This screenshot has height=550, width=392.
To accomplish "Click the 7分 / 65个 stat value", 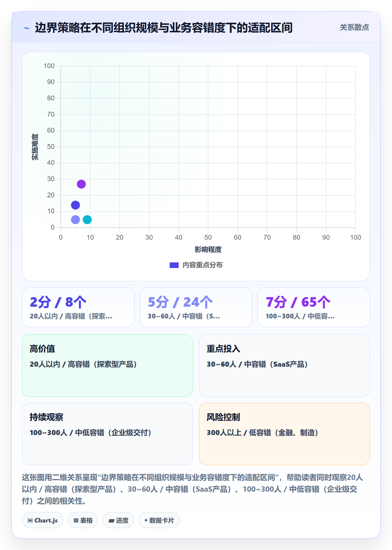I will [x=298, y=302].
